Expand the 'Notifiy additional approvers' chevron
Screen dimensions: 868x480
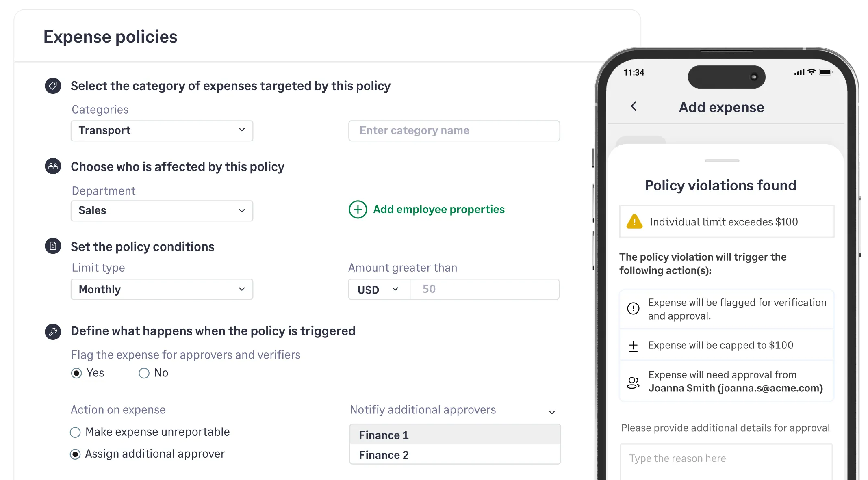coord(552,412)
